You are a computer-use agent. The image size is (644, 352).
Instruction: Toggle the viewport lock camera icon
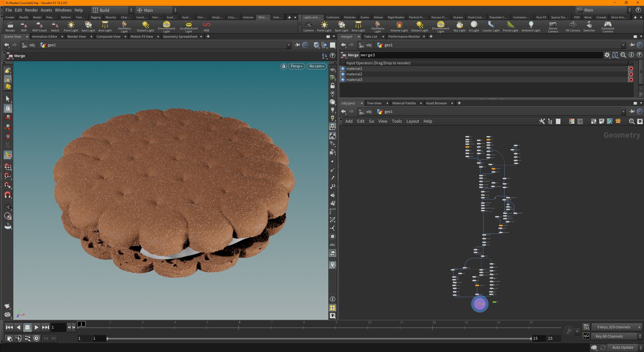pyautogui.click(x=284, y=66)
